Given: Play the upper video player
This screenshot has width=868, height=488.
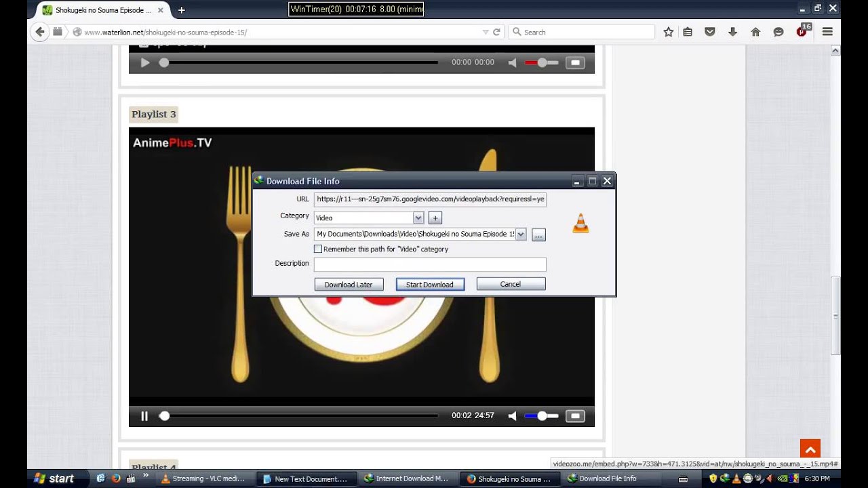Looking at the screenshot, I should coord(144,62).
